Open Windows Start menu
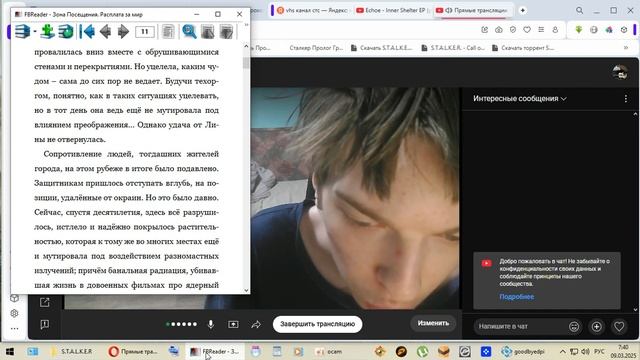Image resolution: width=640 pixels, height=360 pixels. point(9,351)
